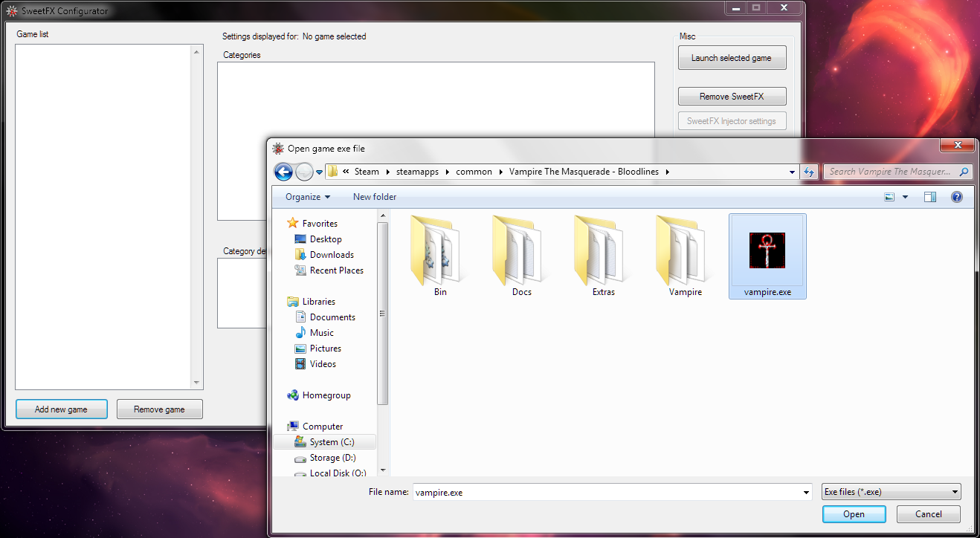Image resolution: width=980 pixels, height=538 pixels.
Task: Select Recent Places in Favorites
Action: tap(329, 270)
